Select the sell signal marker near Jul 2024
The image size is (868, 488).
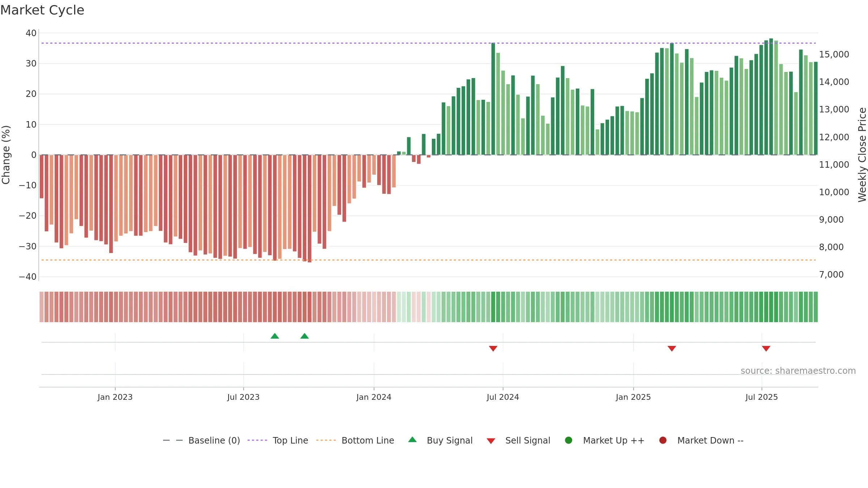click(x=493, y=348)
